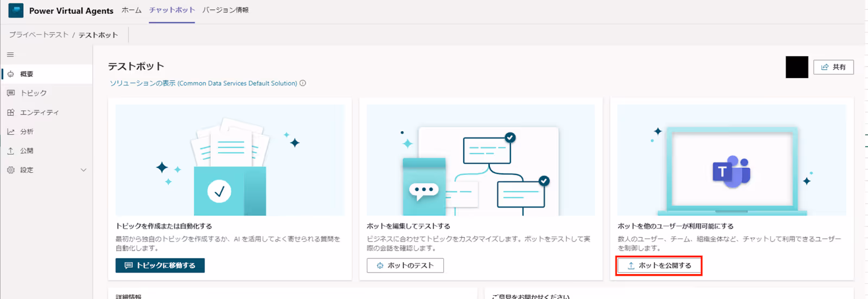This screenshot has height=299, width=868.
Task: Open トピック in the sidebar
Action: [x=47, y=93]
